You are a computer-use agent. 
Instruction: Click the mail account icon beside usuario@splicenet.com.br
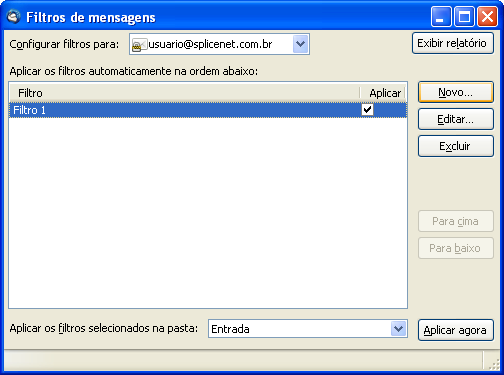(139, 45)
